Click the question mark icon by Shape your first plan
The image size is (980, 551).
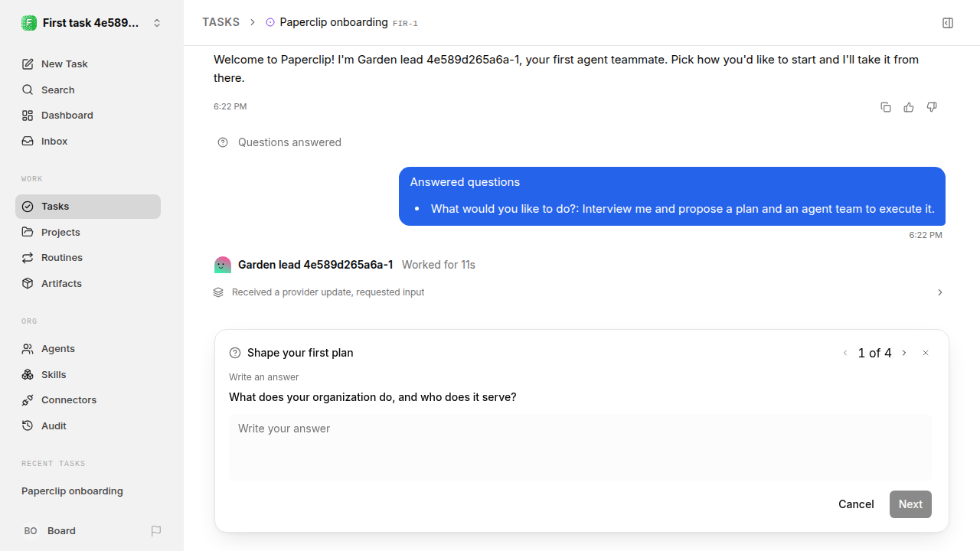235,353
